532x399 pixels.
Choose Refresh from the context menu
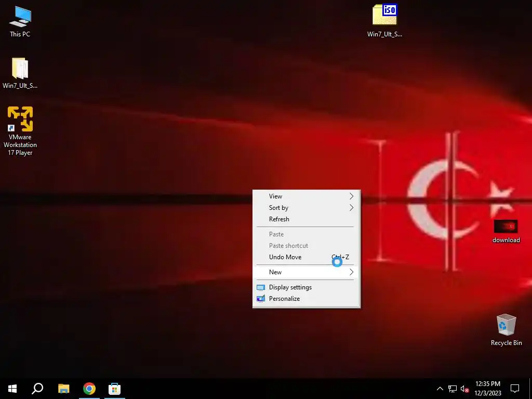pyautogui.click(x=307, y=219)
